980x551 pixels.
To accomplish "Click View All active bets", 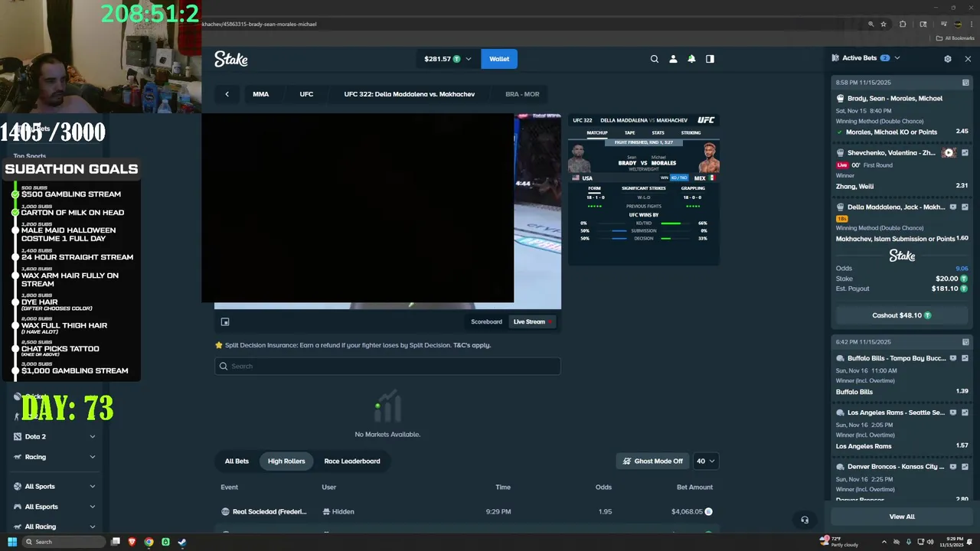I will point(902,517).
